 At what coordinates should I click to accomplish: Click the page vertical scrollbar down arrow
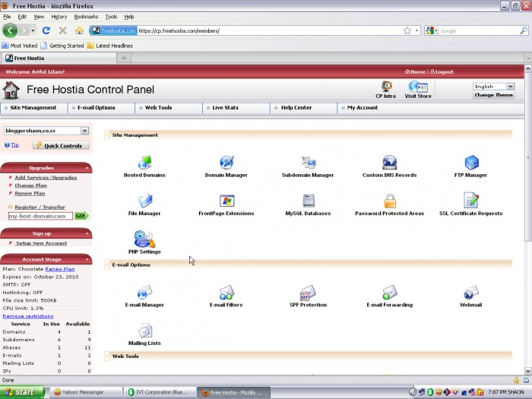tap(528, 371)
